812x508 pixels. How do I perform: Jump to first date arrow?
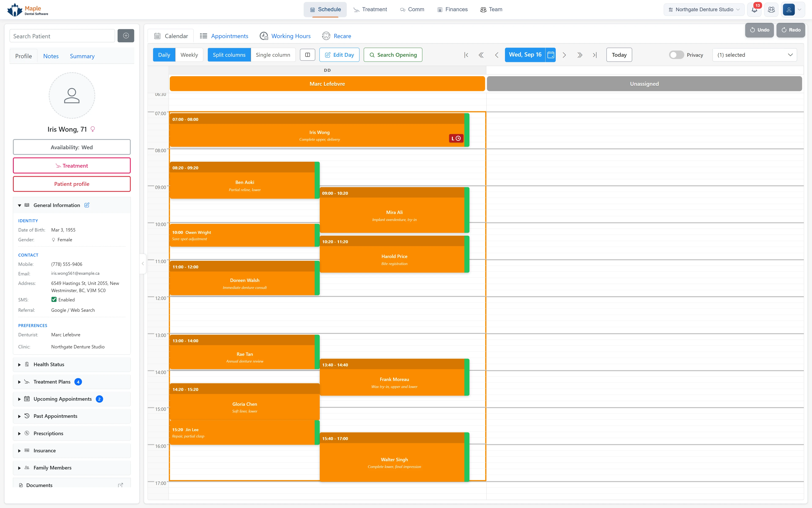point(466,55)
